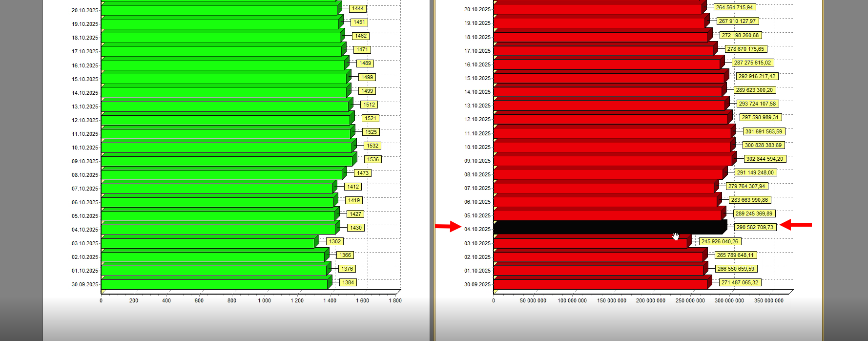
Task: Click the 04.10.2025 date in red chart
Action: pyautogui.click(x=477, y=229)
